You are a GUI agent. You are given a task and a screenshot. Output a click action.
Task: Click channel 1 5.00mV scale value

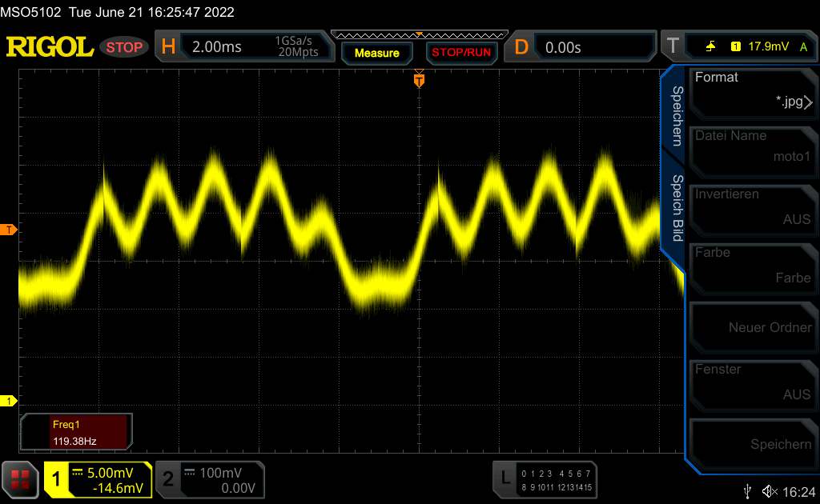coord(110,473)
